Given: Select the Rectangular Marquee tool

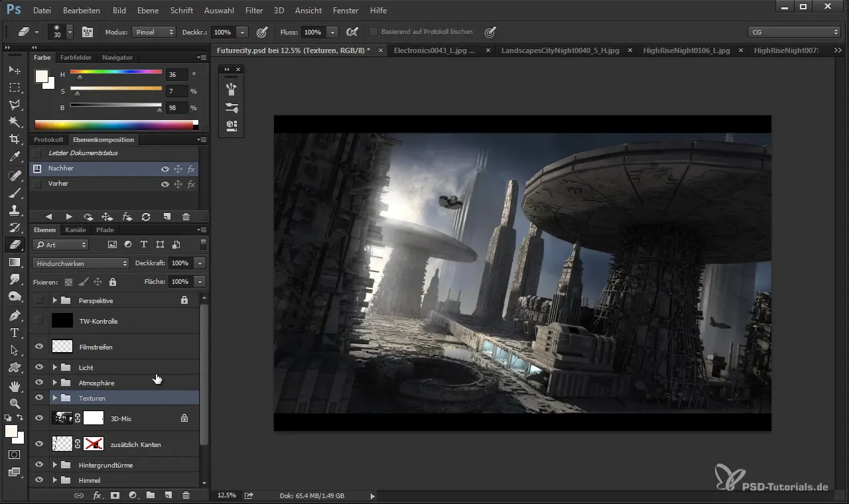Looking at the screenshot, I should (14, 88).
